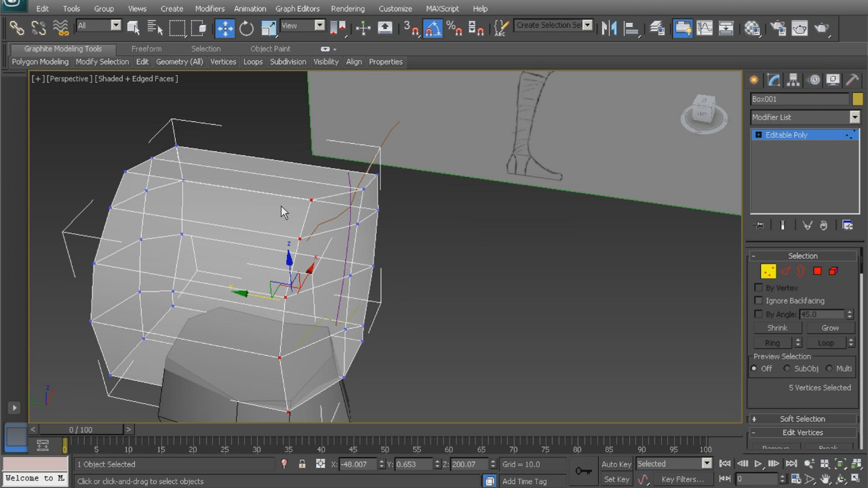Click the Grow selection button
The width and height of the screenshot is (868, 488).
(830, 327)
